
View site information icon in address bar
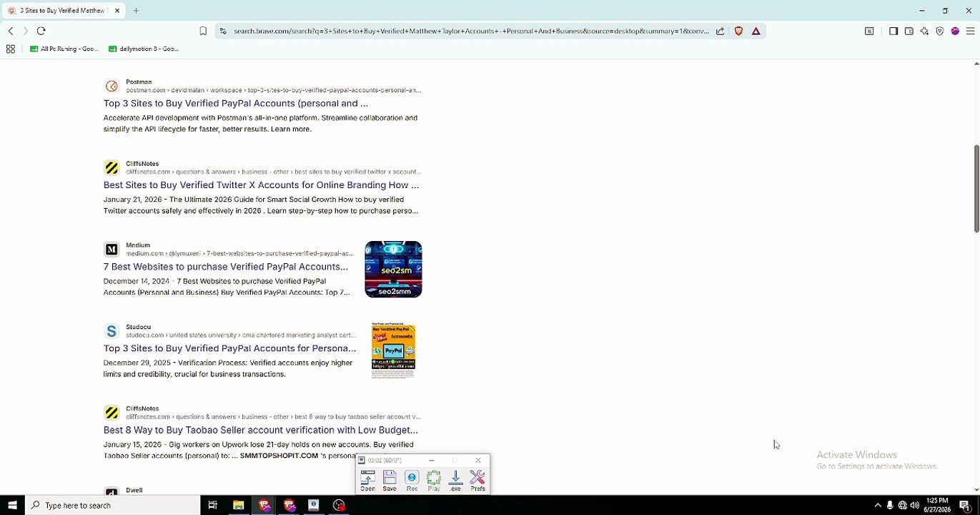point(223,31)
